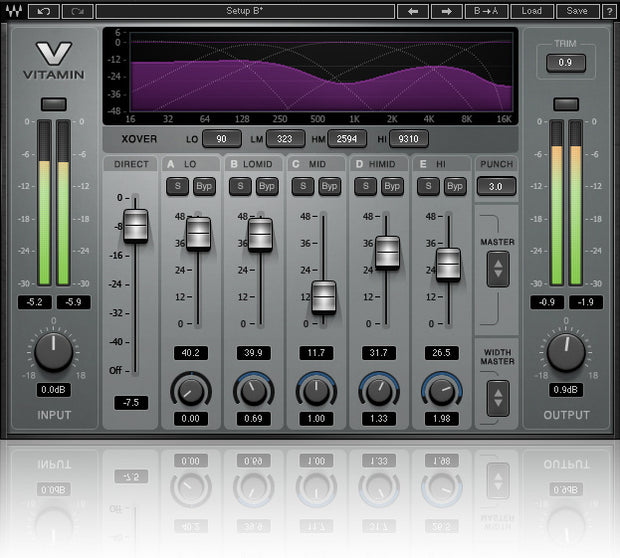
Task: Click the Load button
Action: (531, 11)
